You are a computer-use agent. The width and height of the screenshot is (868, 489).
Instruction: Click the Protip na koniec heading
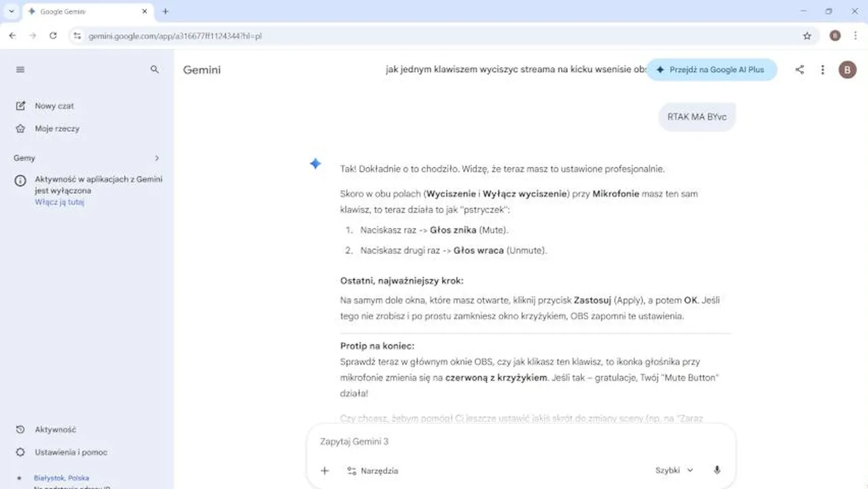[377, 346]
